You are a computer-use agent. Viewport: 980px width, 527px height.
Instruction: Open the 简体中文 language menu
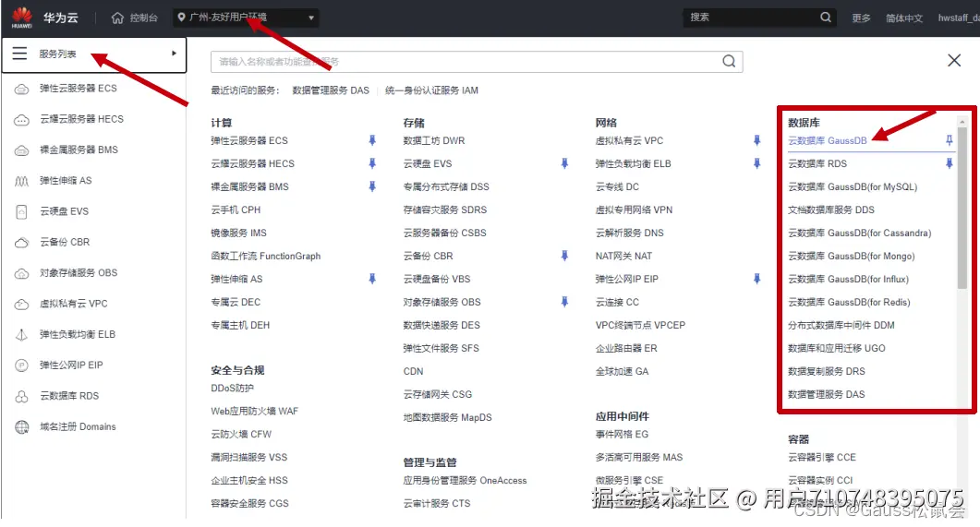click(x=903, y=18)
